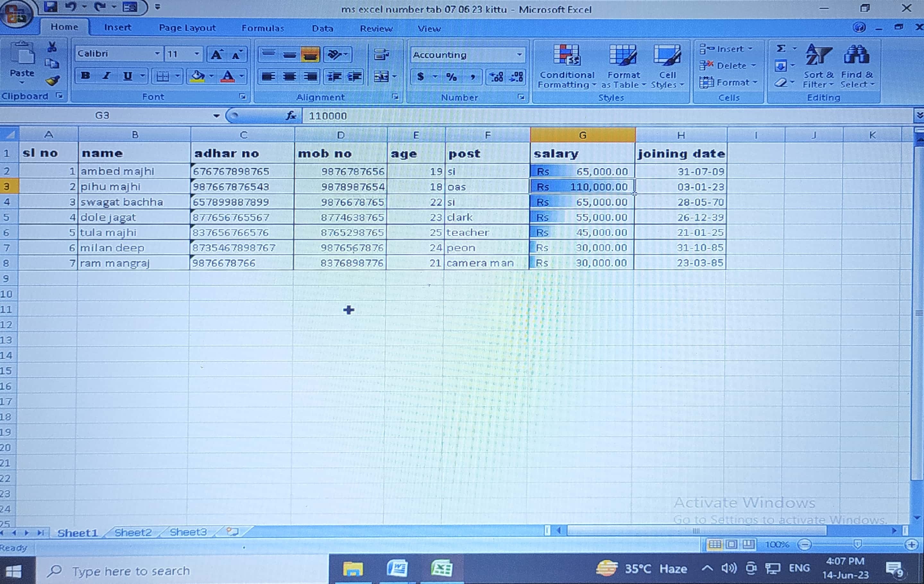
Task: Click the AutoSum sigma icon
Action: point(781,49)
